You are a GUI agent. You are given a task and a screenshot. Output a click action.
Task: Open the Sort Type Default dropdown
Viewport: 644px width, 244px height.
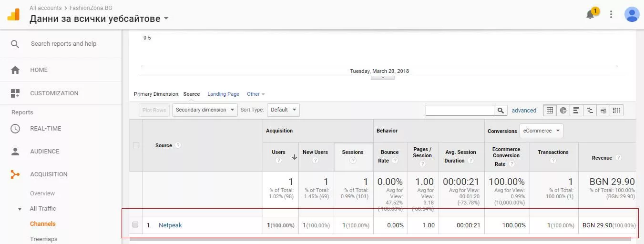283,110
